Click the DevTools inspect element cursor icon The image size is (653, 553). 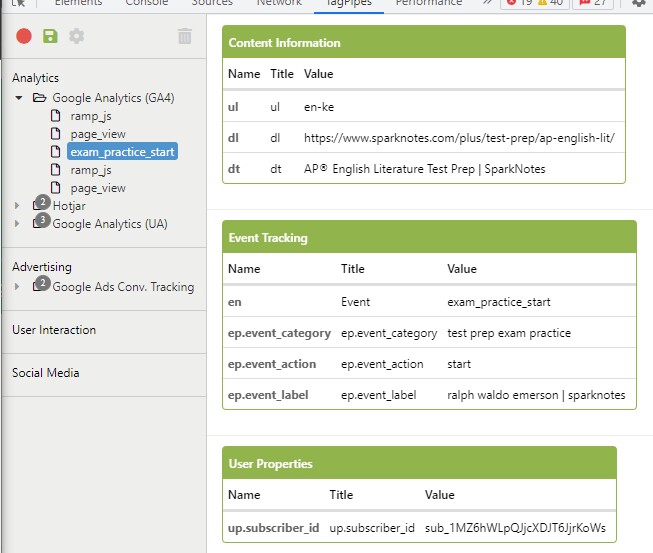tap(19, 3)
